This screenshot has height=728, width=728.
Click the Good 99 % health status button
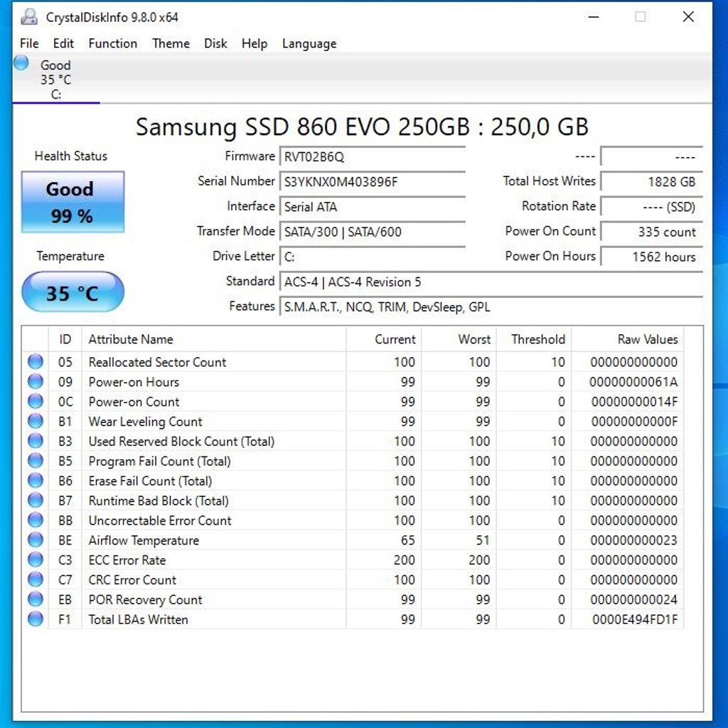pyautogui.click(x=73, y=202)
